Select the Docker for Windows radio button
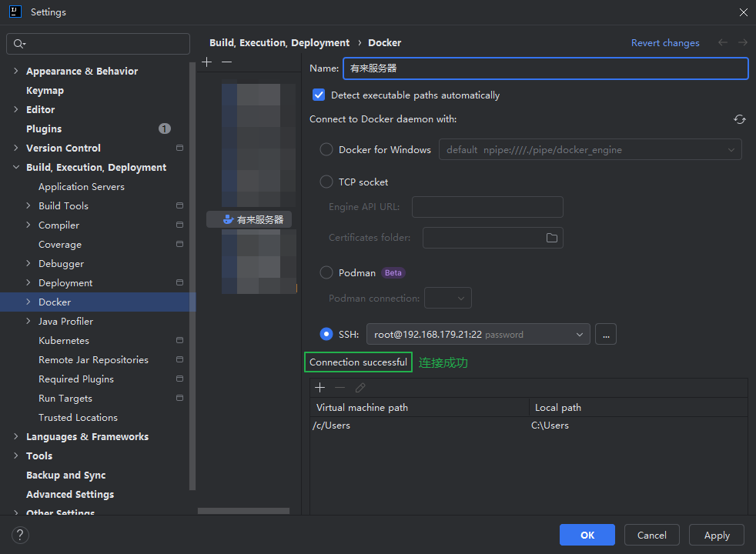Screen dimensions: 756x554 [326, 150]
